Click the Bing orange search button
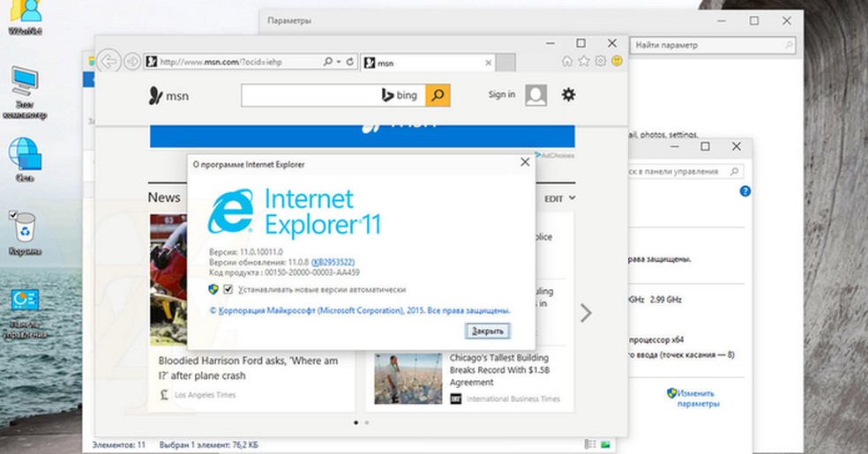The width and height of the screenshot is (868, 454). (438, 95)
